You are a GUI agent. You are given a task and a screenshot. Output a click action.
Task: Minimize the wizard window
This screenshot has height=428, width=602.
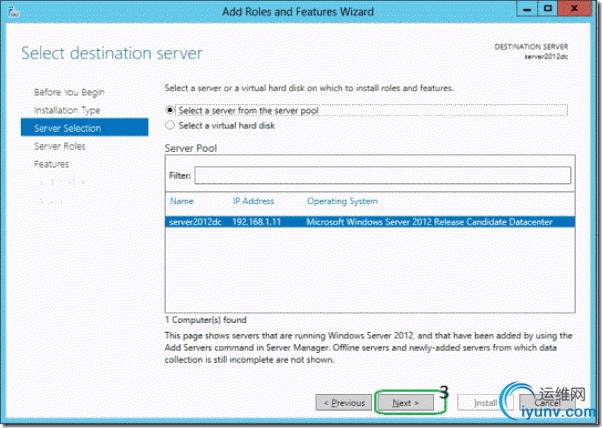coord(527,8)
